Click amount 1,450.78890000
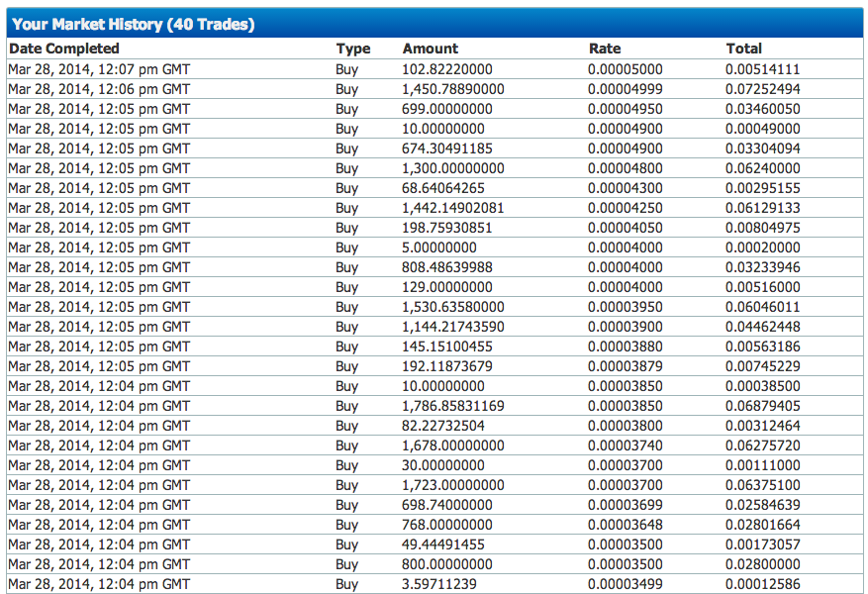The image size is (868, 594). 453,90
